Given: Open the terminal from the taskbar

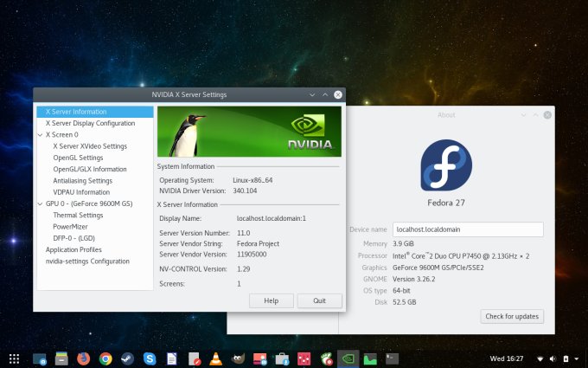Looking at the screenshot, I should tap(392, 358).
